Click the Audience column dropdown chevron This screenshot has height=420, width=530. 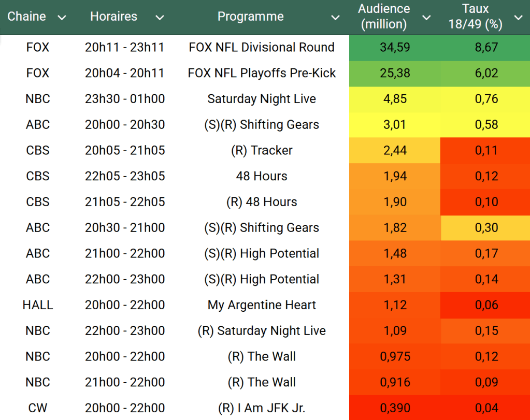[x=426, y=18]
